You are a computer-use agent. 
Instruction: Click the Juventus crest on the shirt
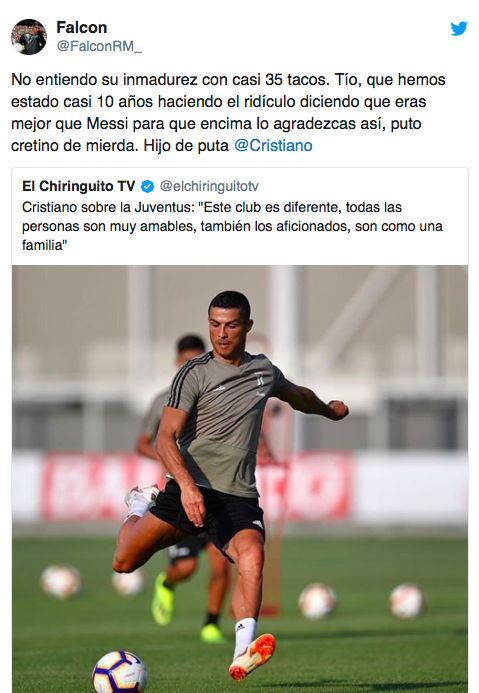pyautogui.click(x=259, y=379)
